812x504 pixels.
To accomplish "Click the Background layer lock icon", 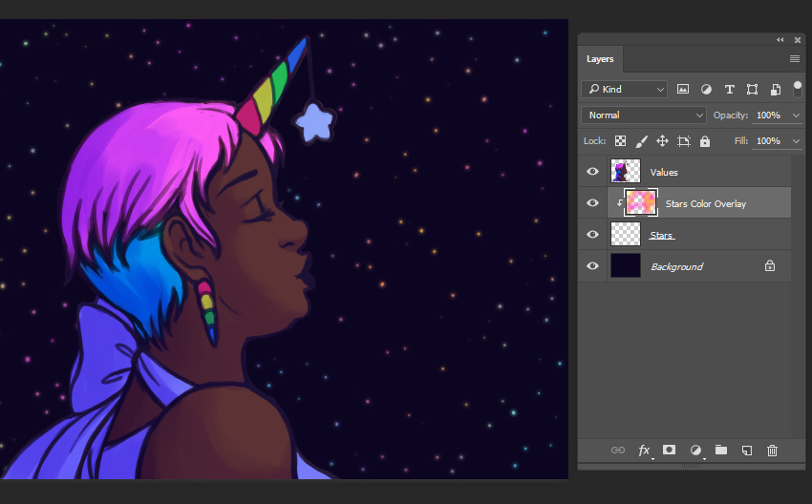I will tap(770, 266).
